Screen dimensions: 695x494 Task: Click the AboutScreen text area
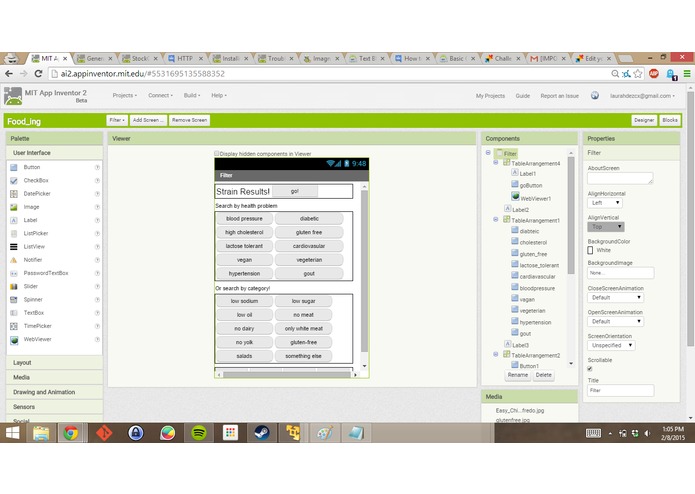point(620,179)
